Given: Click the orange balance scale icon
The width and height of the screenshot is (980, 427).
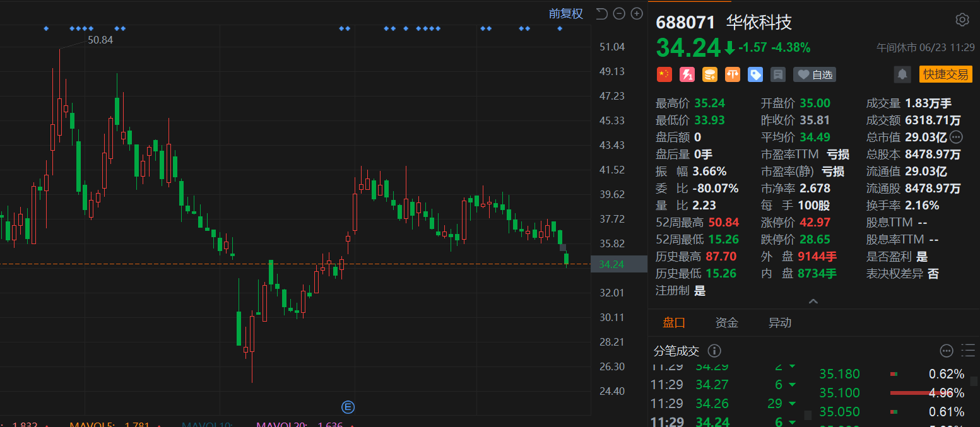Looking at the screenshot, I should (x=733, y=74).
